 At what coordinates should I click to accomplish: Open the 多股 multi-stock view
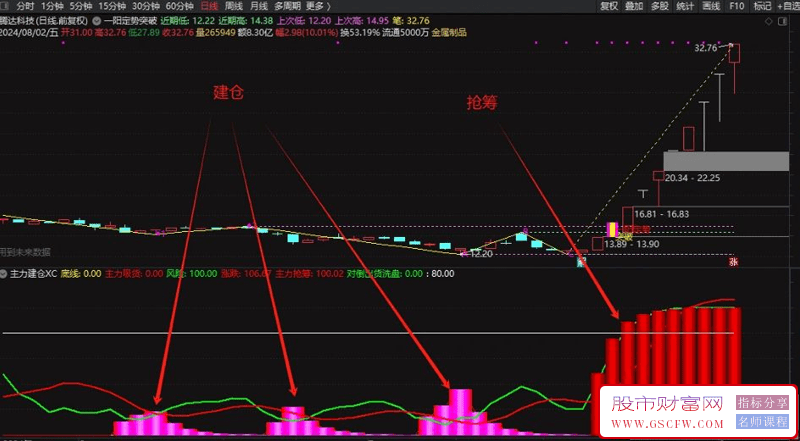pyautogui.click(x=660, y=6)
